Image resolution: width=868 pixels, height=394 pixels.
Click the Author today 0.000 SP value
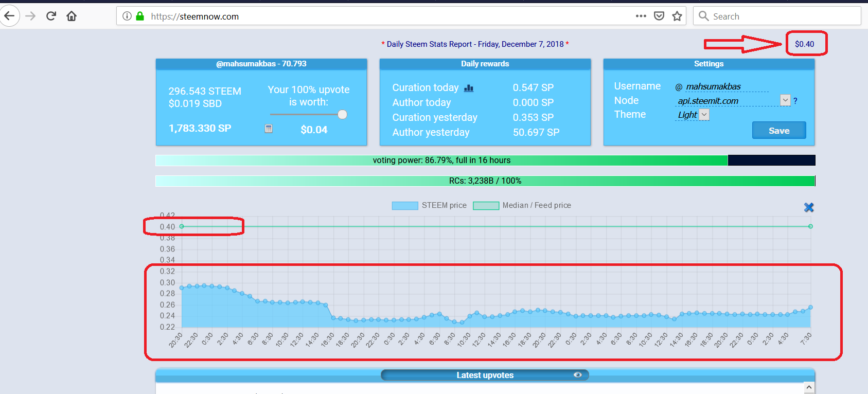pos(533,103)
